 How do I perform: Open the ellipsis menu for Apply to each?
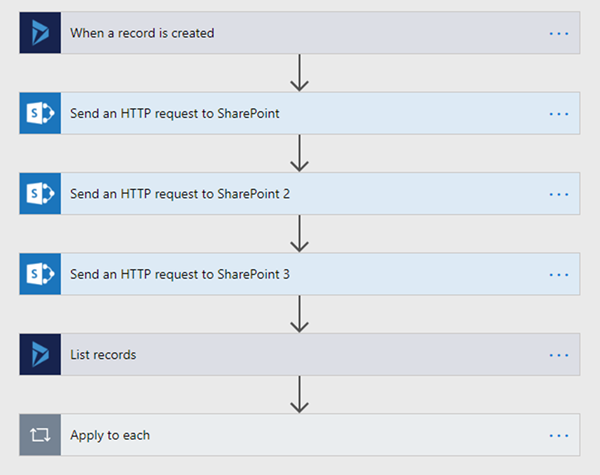click(x=558, y=435)
